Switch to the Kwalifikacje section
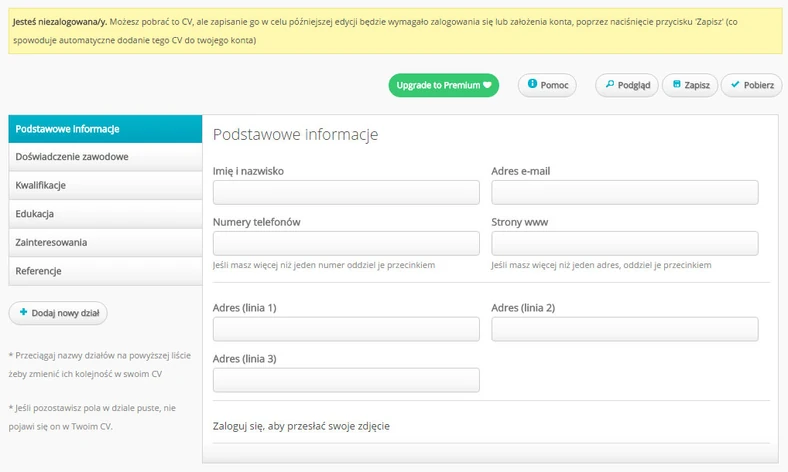 click(x=41, y=186)
